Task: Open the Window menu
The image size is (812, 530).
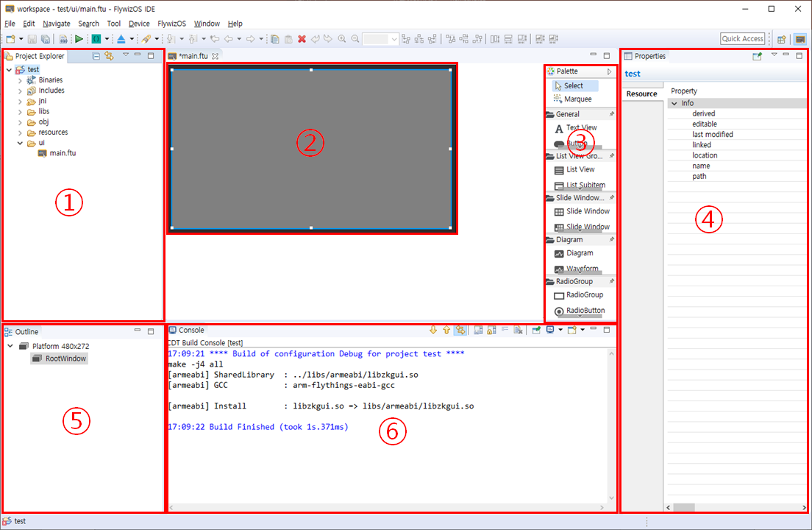Action: tap(207, 24)
